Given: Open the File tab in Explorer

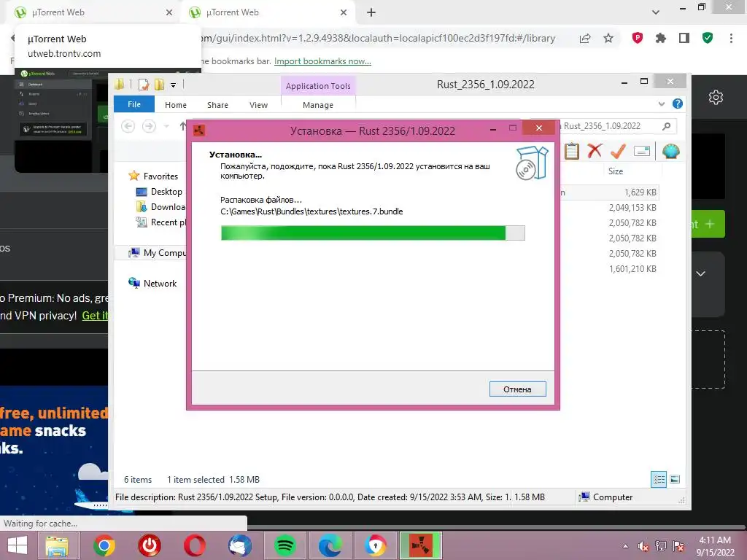Looking at the screenshot, I should [134, 104].
